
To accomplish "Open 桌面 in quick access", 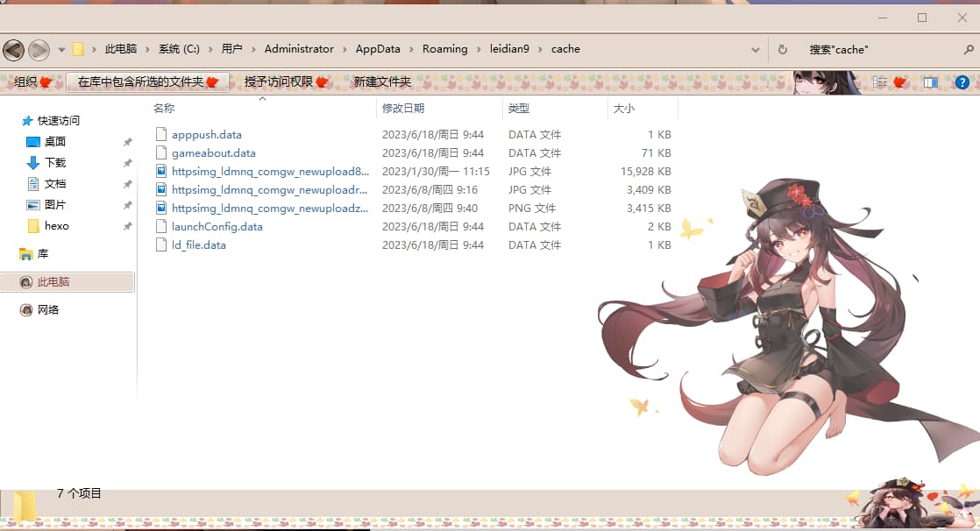I will click(x=55, y=142).
